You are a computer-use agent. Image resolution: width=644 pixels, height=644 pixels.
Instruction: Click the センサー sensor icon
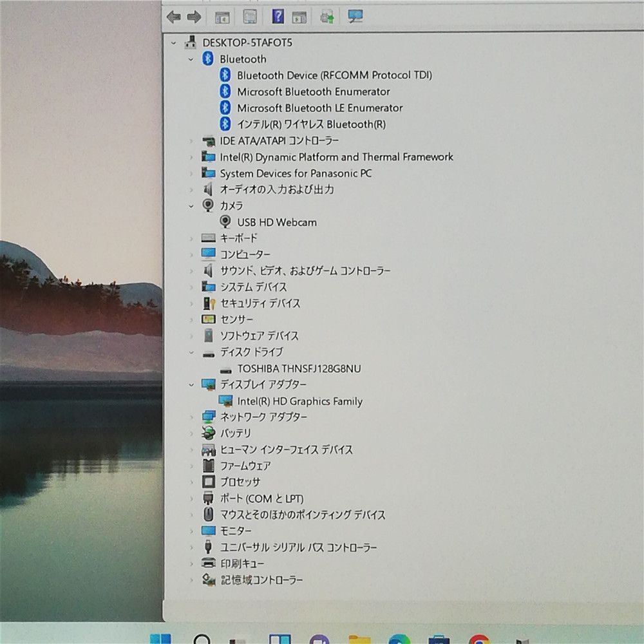(209, 319)
